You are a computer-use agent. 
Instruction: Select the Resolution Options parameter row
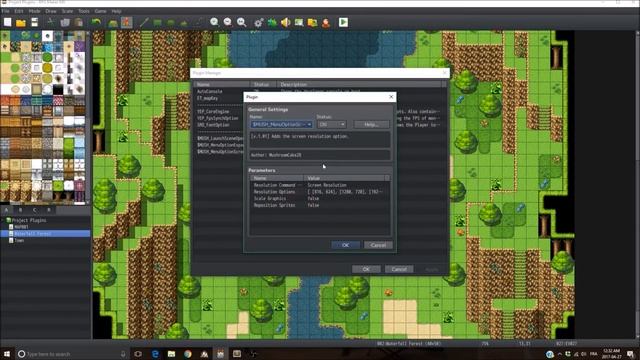[320, 192]
